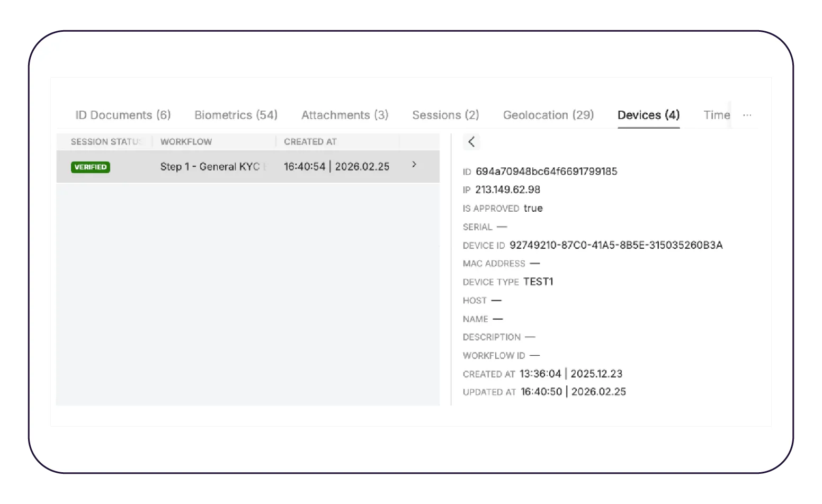Open the partially visible Time tab

(716, 115)
